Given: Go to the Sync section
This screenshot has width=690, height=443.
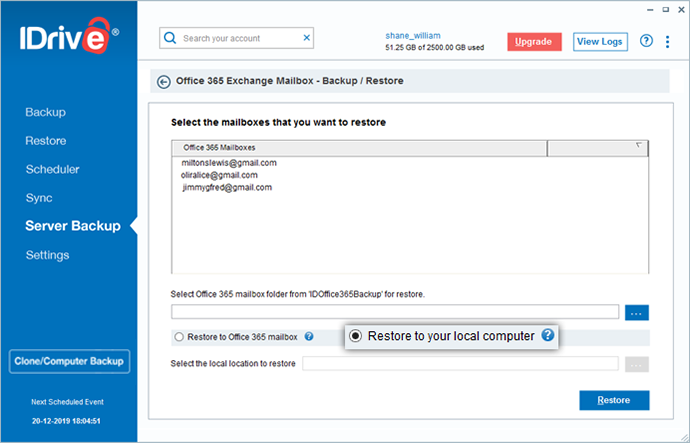Looking at the screenshot, I should click(39, 198).
